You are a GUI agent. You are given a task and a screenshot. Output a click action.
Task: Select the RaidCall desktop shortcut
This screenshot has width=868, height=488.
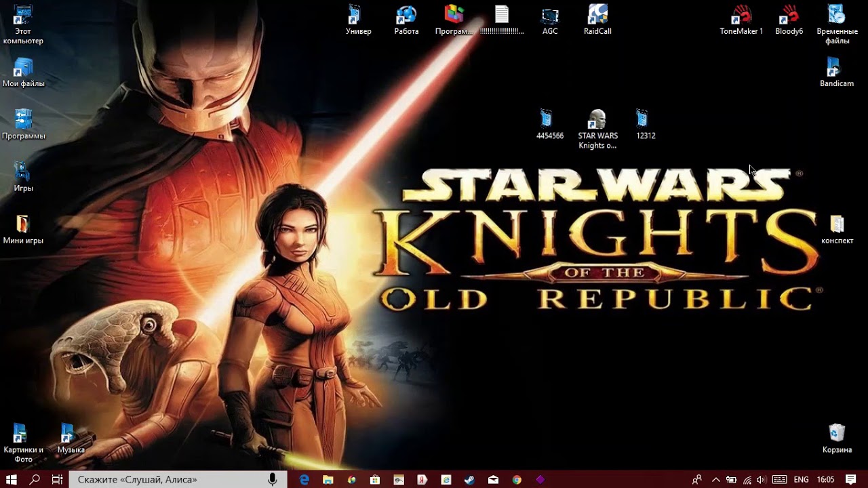tap(597, 20)
